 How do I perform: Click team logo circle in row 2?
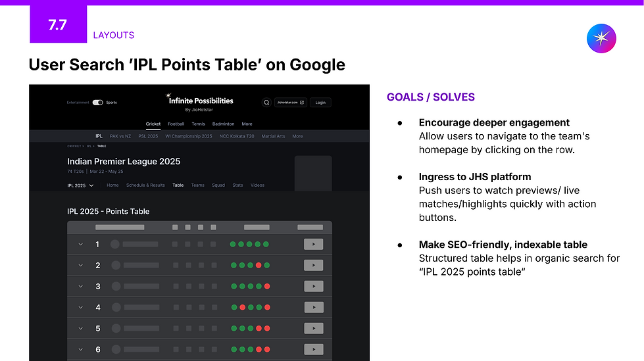click(116, 265)
